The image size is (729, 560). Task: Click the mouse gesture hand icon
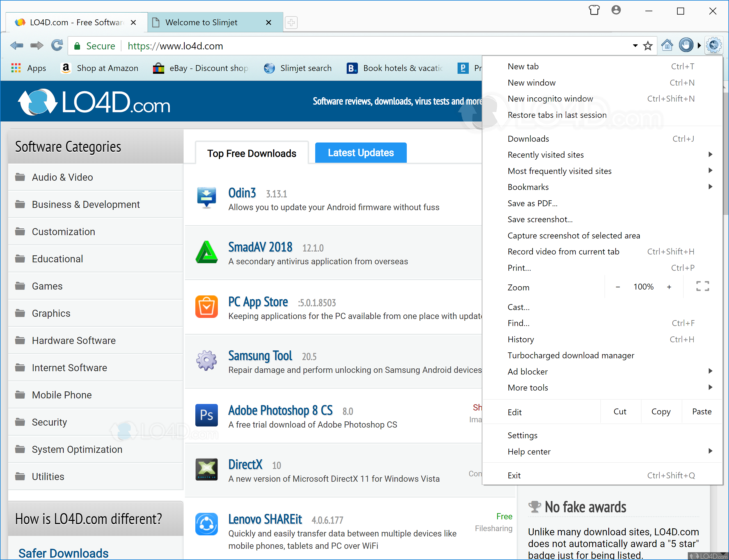tap(686, 45)
